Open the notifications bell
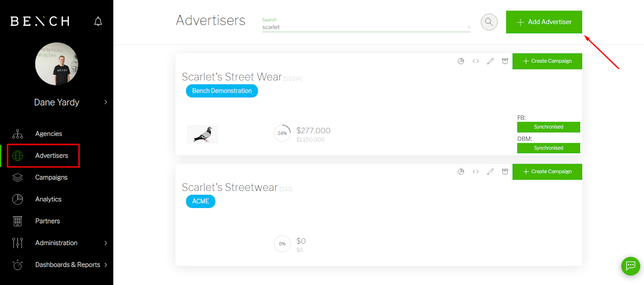Screen dimensions: 644x285 coord(98,21)
